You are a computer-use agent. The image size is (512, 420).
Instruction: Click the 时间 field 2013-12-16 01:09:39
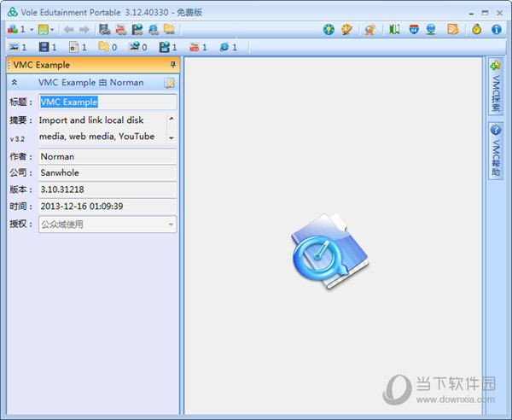[108, 206]
